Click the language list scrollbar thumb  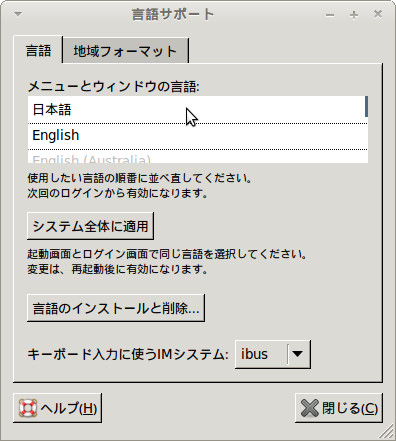tap(367, 107)
